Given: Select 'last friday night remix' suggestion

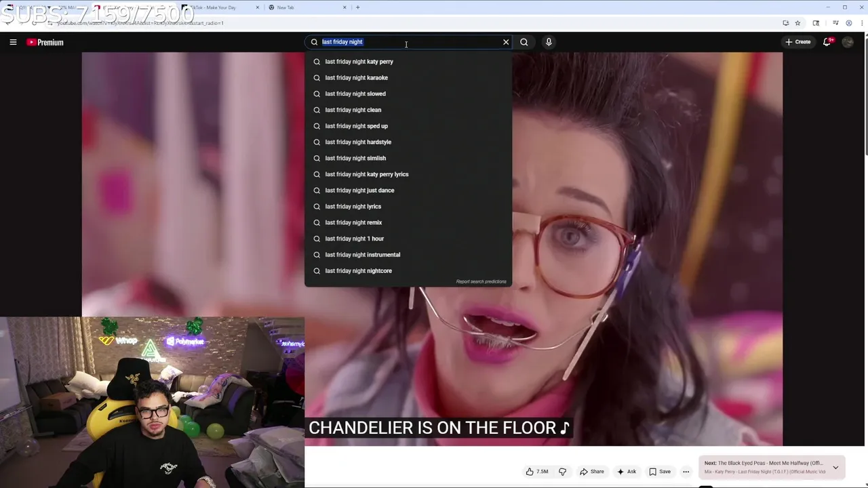Looking at the screenshot, I should (408, 222).
